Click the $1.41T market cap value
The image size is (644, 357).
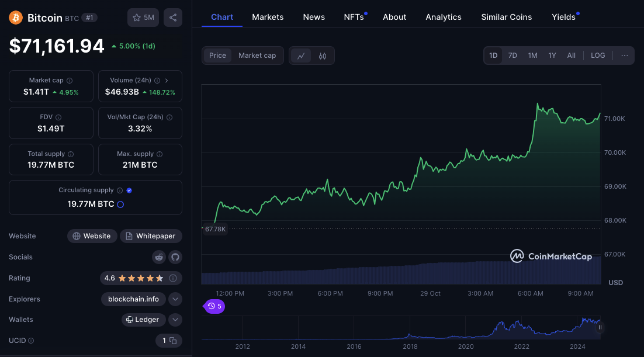pyautogui.click(x=36, y=92)
